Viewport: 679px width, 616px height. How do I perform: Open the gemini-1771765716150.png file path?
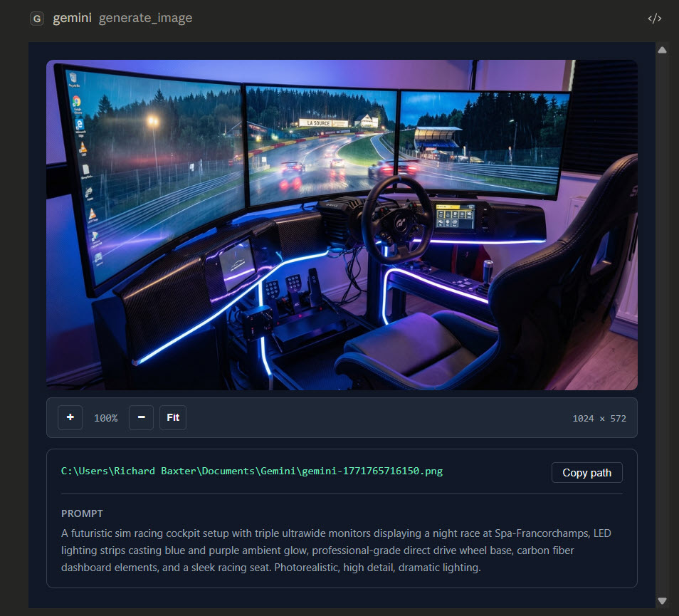[251, 471]
